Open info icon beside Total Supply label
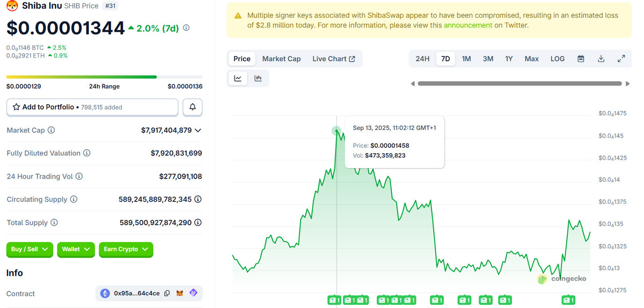644x308 pixels. [54, 223]
